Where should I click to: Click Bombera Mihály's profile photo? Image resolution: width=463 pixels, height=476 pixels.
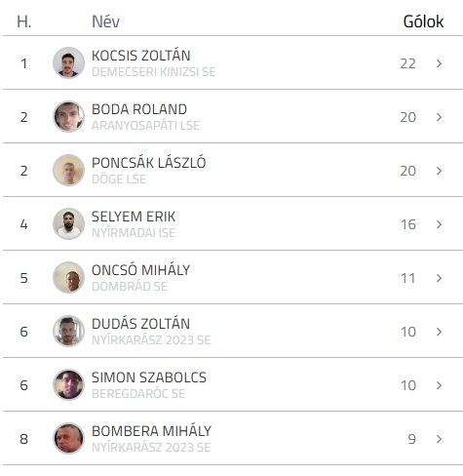[68, 438]
